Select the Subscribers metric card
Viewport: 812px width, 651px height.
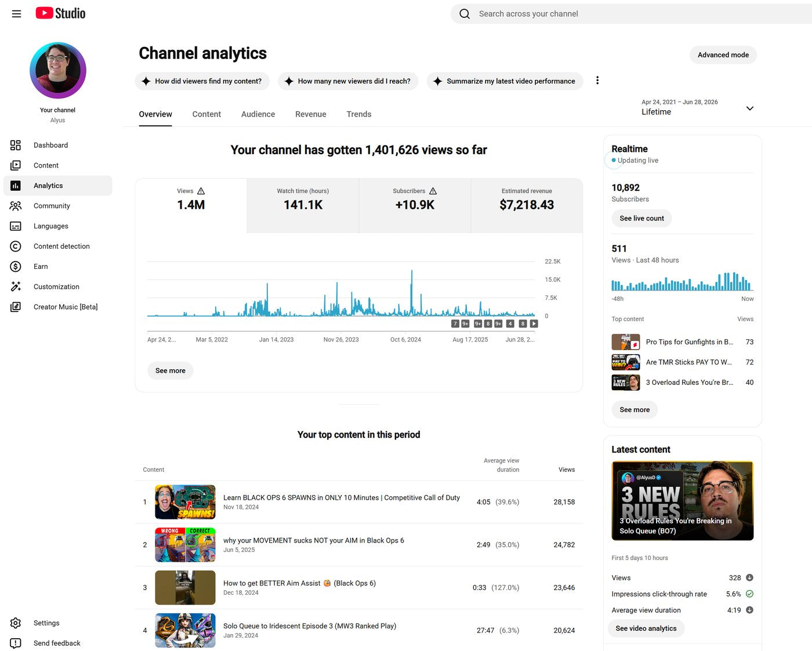(415, 206)
